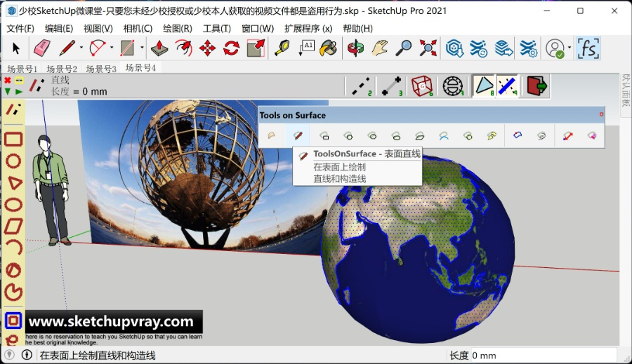Activate the Rotate tool

[x=231, y=48]
